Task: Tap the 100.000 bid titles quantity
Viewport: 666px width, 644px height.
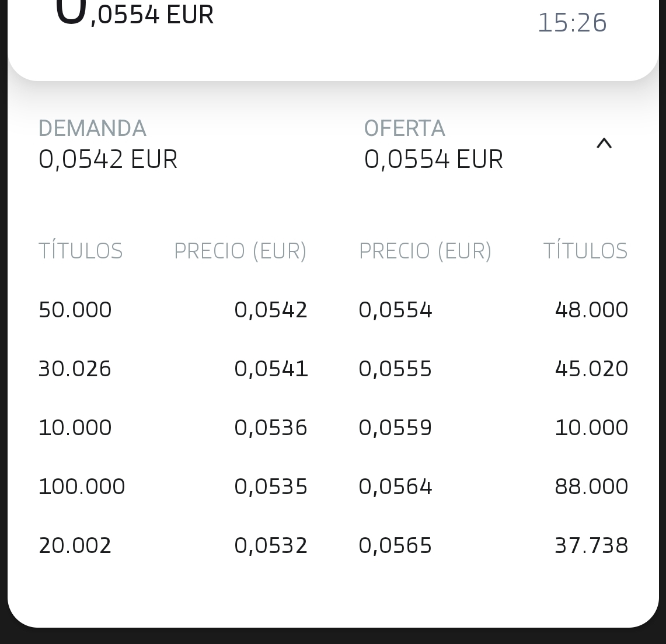Action: coord(82,487)
